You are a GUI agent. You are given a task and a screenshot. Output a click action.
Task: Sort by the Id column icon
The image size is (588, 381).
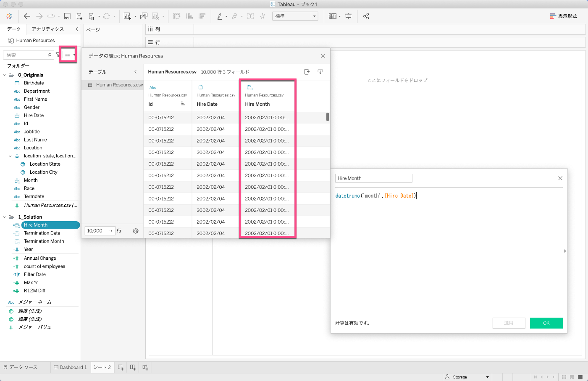(x=183, y=104)
